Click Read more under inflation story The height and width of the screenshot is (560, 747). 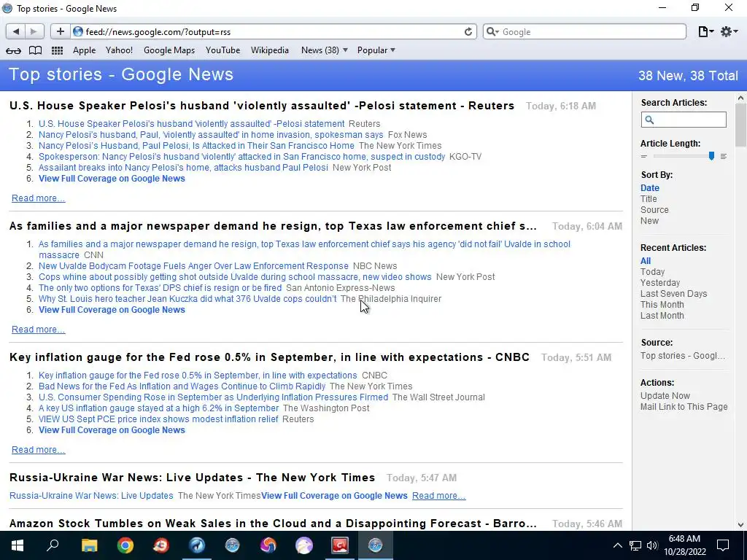point(38,449)
